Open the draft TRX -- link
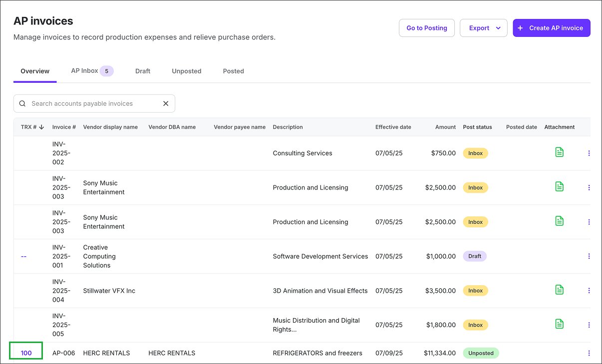Screen dimensions: 602x364 (x=23, y=256)
